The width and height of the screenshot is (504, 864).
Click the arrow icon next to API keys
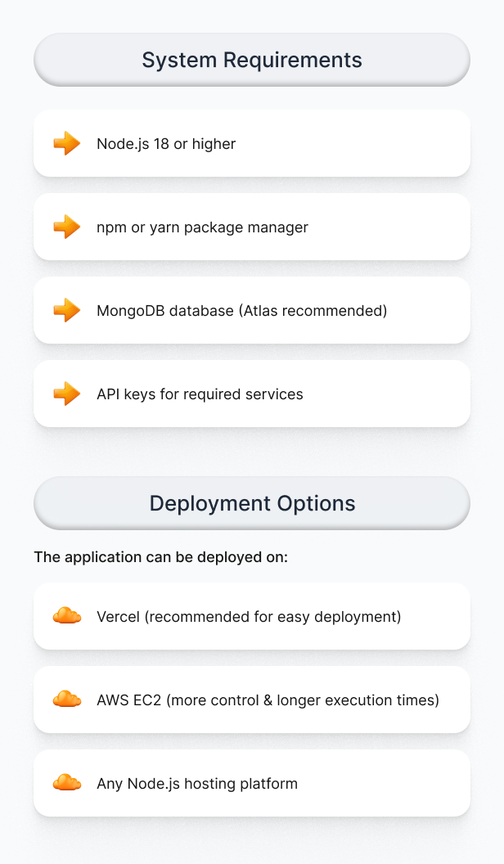point(66,394)
